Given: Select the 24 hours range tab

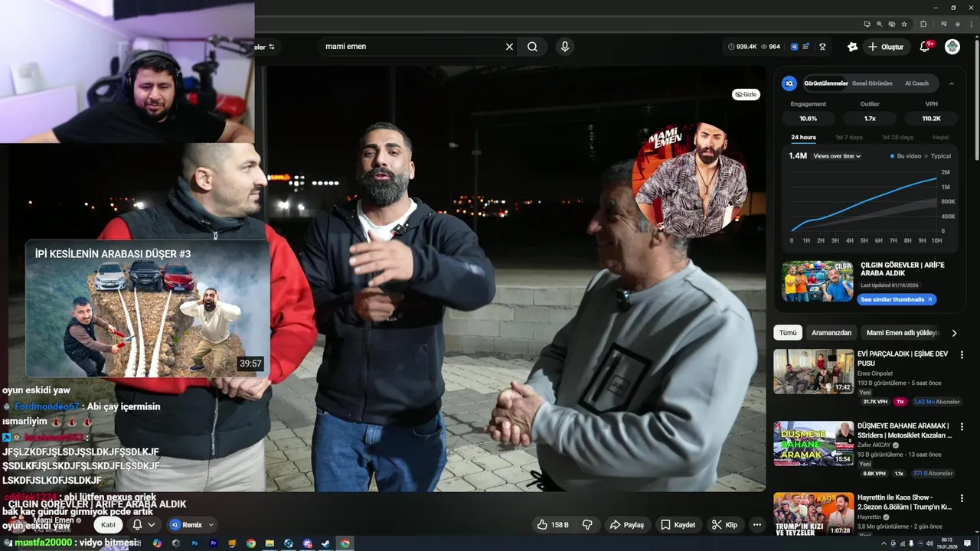Looking at the screenshot, I should coord(803,137).
